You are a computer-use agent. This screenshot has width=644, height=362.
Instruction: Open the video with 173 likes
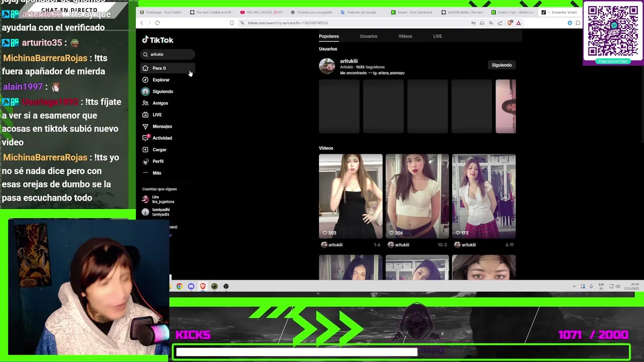click(484, 196)
